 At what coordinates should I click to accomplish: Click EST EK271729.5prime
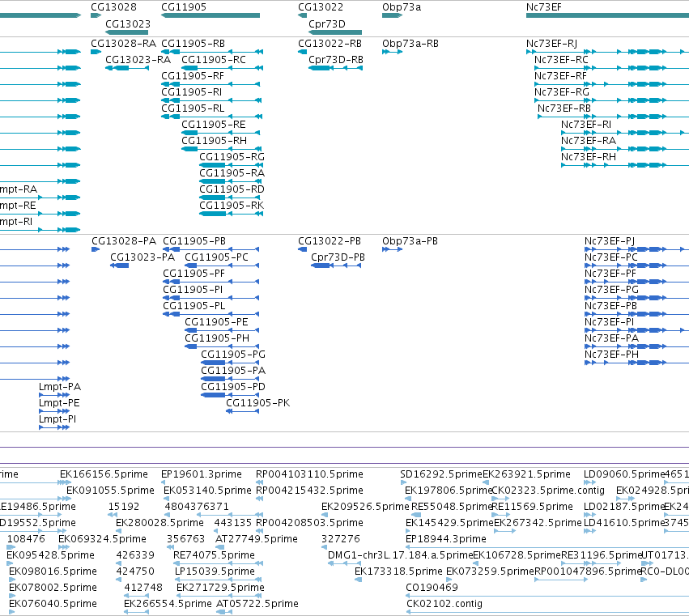[x=220, y=588]
